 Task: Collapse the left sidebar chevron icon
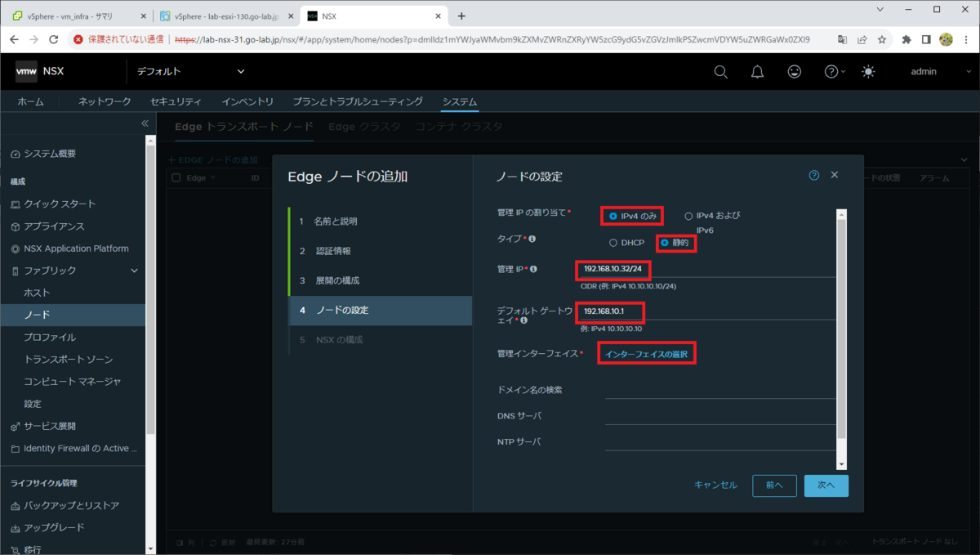point(145,123)
